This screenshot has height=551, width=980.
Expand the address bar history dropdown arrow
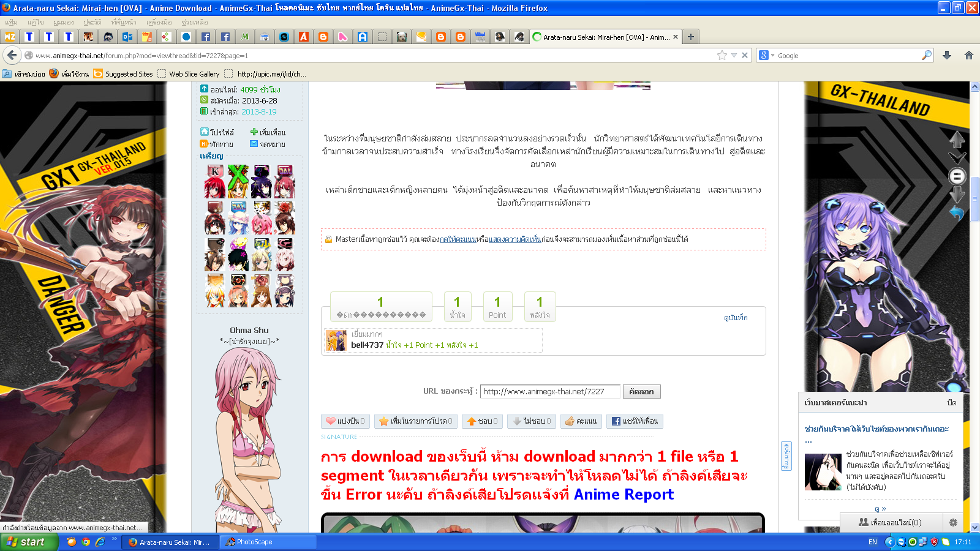(734, 55)
